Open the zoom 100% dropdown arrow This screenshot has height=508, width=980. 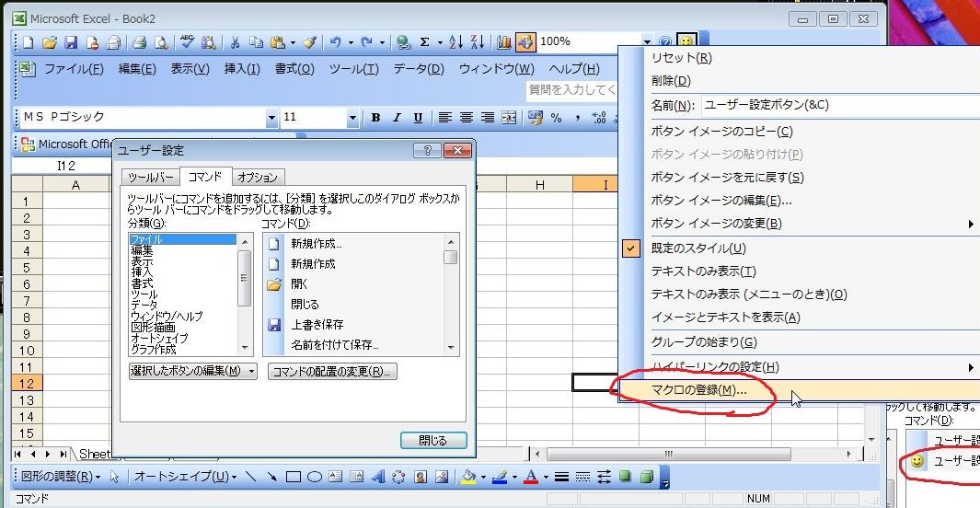pyautogui.click(x=647, y=41)
